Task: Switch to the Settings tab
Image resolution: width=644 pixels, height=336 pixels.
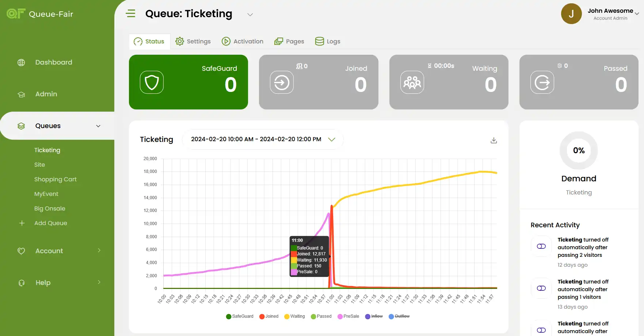Action: tap(193, 42)
